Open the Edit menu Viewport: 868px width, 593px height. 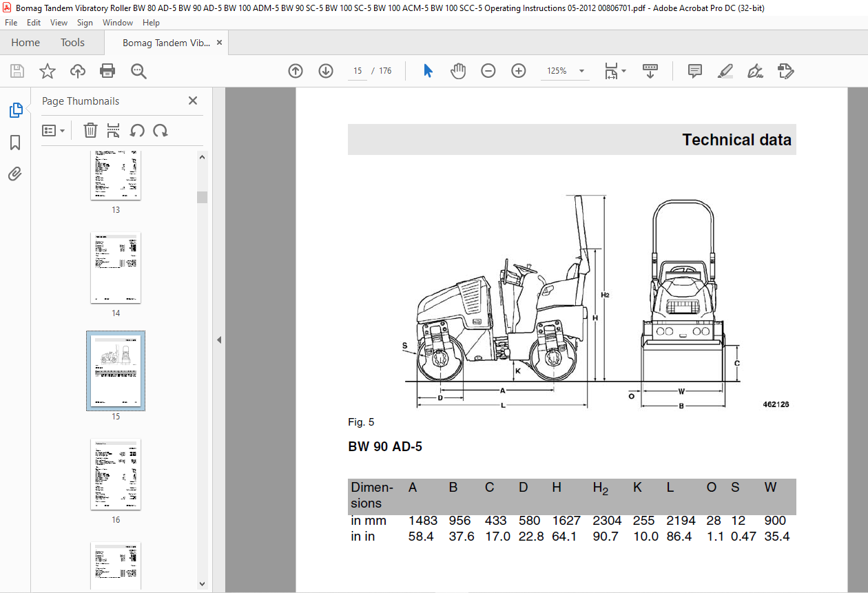coord(34,23)
